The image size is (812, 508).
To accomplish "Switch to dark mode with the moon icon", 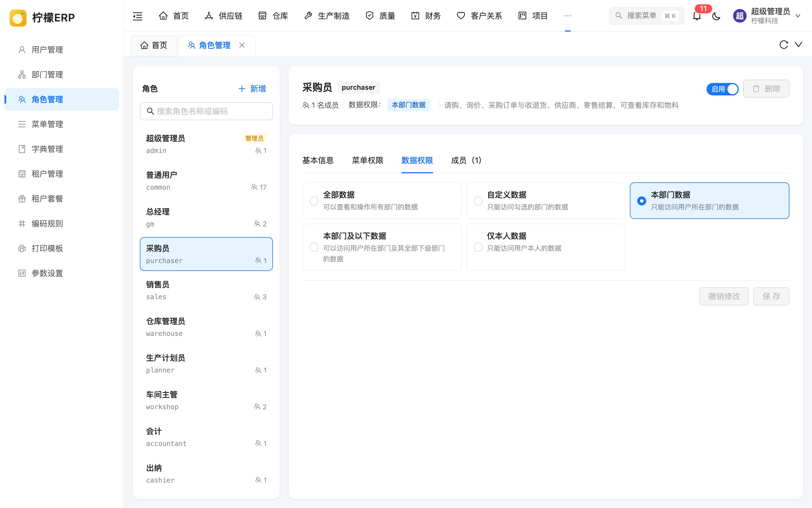I will click(x=716, y=16).
